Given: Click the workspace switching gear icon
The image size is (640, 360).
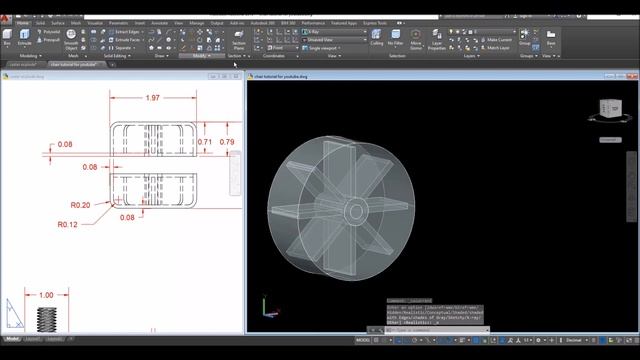Looking at the screenshot, I should 538,340.
